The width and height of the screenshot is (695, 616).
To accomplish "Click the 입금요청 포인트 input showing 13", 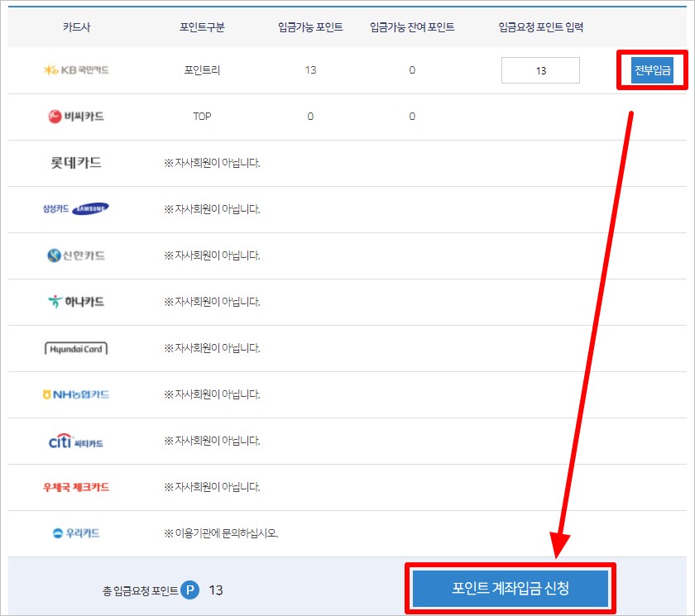I will coord(539,70).
